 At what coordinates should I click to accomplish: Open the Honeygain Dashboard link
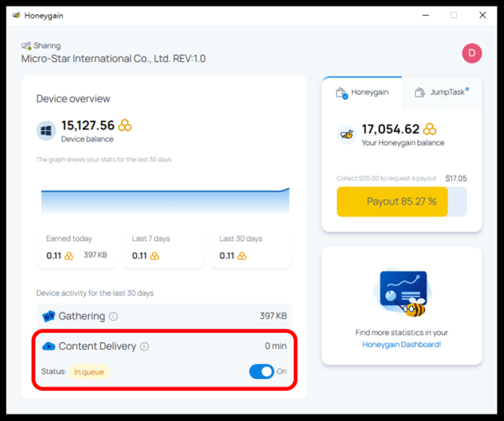point(402,345)
